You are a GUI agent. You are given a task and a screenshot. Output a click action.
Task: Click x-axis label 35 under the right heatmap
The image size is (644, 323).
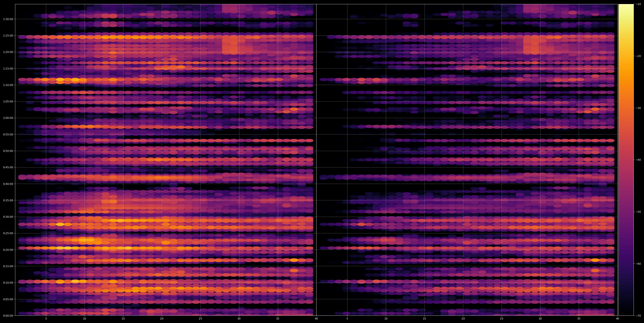pos(579,319)
